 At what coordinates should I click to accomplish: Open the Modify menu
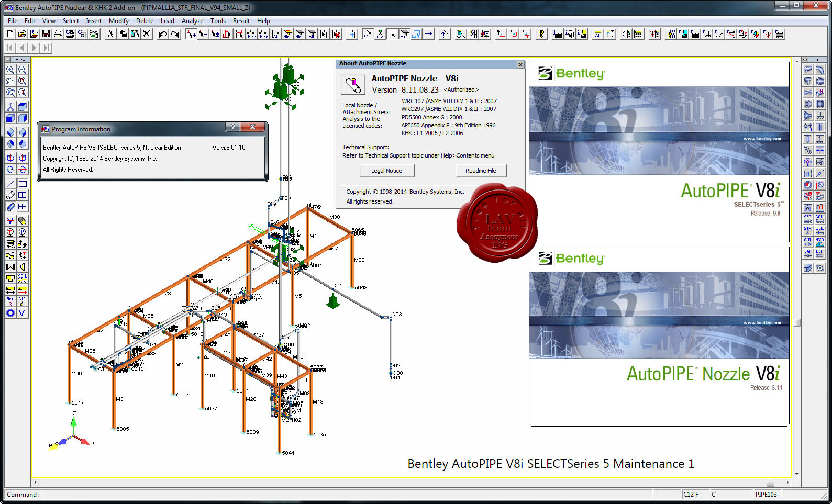click(x=119, y=21)
